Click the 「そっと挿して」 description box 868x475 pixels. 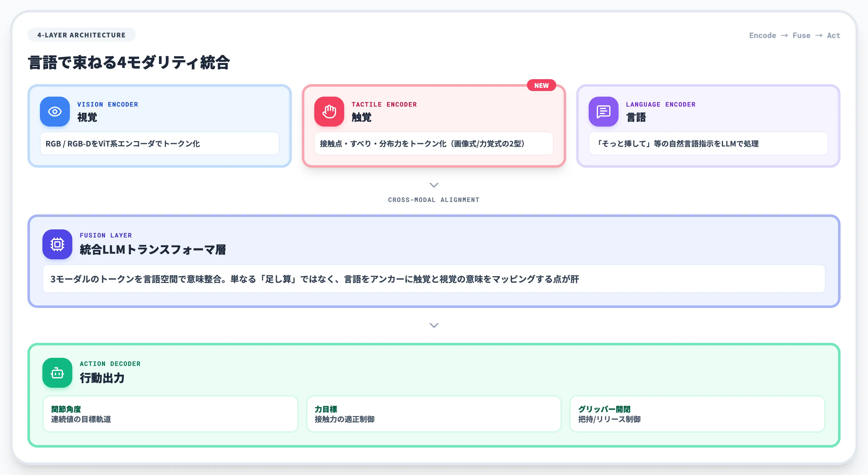tap(708, 143)
